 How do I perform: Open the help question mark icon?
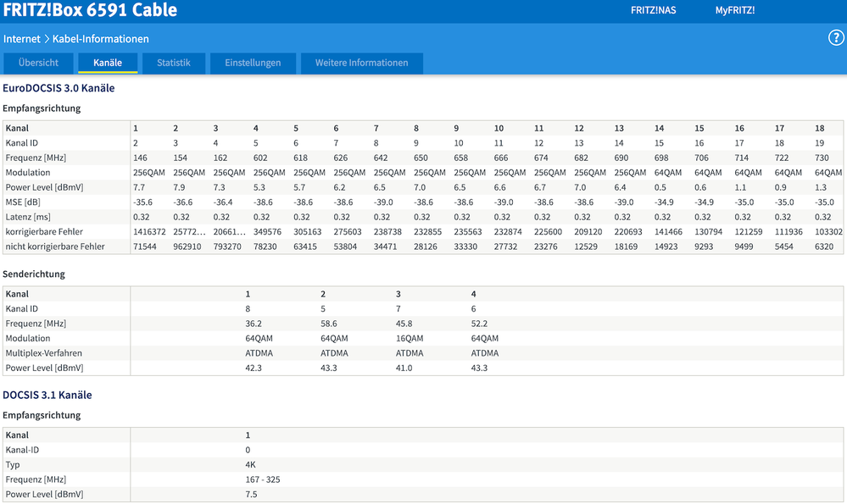pos(836,38)
